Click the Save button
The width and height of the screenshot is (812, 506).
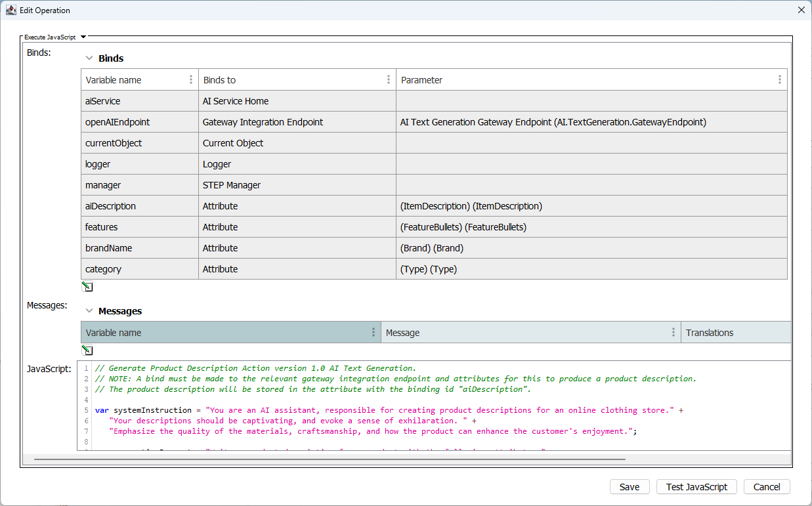pyautogui.click(x=629, y=487)
